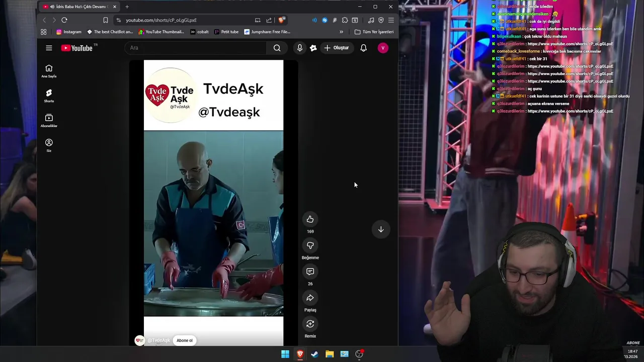
Task: Open the @TvdeAşk channel link below video
Action: (158, 340)
